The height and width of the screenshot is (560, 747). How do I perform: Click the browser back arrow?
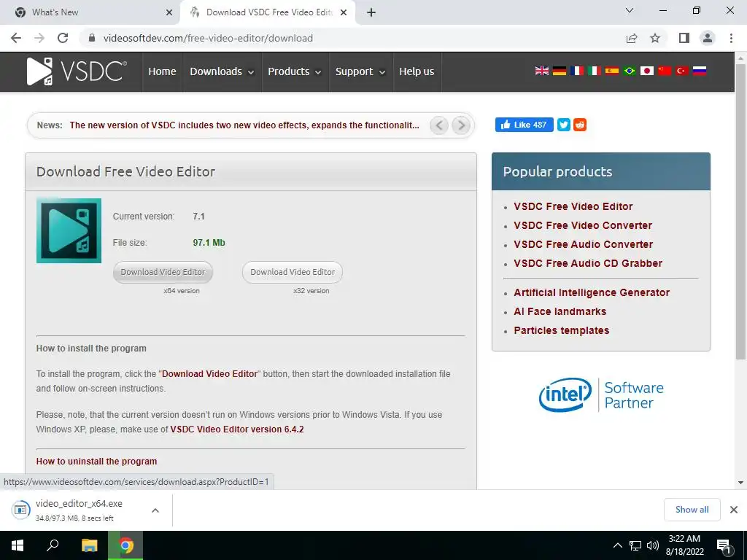pyautogui.click(x=16, y=38)
